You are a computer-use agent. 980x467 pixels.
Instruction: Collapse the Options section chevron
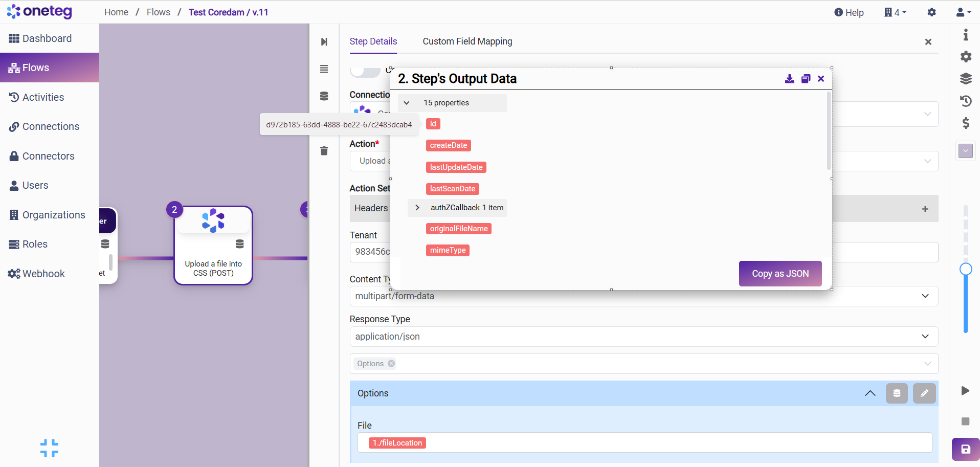870,393
